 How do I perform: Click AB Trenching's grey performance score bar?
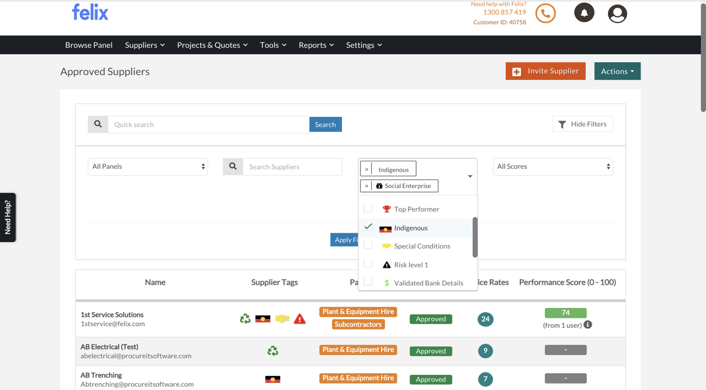point(566,378)
